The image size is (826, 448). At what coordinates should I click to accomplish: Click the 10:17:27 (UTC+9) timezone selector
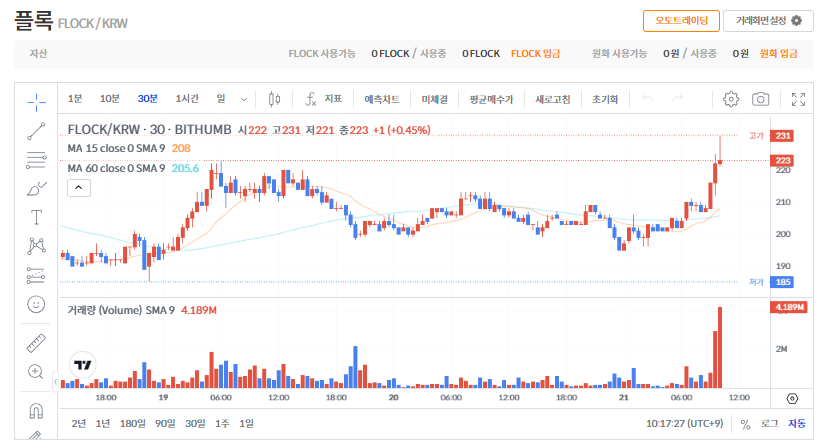click(684, 423)
